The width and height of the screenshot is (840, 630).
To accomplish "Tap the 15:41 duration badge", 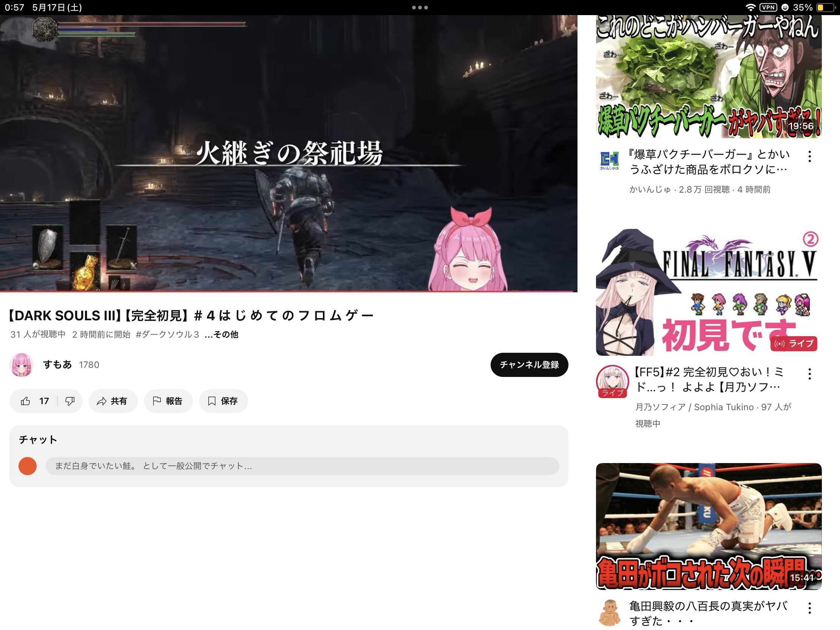I will coord(801,577).
